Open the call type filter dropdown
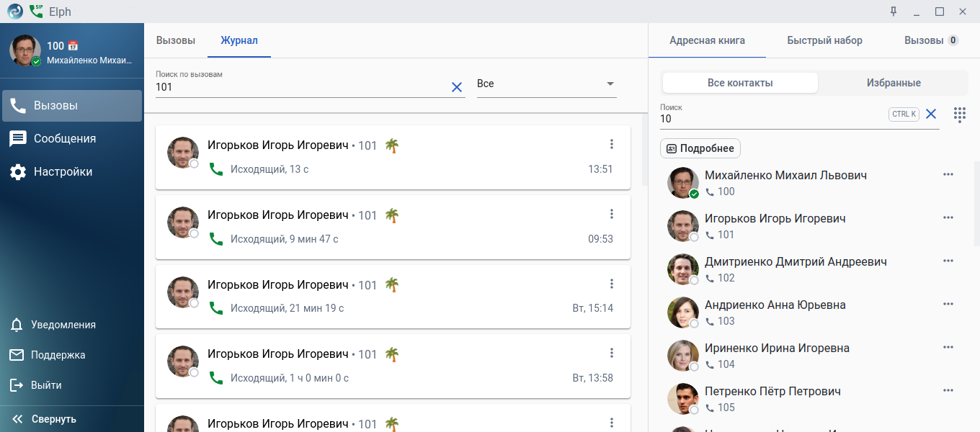Image resolution: width=980 pixels, height=432 pixels. point(546,84)
